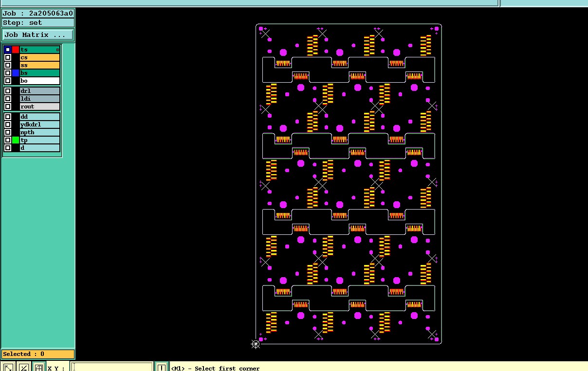Image resolution: width=588 pixels, height=371 pixels.
Task: Toggle the bo layer checkbox
Action: (x=8, y=81)
